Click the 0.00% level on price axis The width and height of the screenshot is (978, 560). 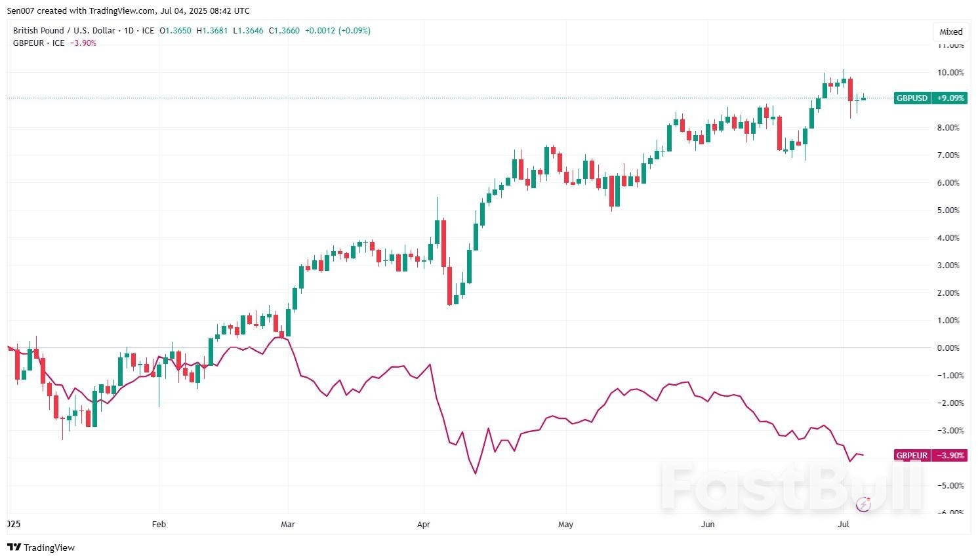point(948,348)
